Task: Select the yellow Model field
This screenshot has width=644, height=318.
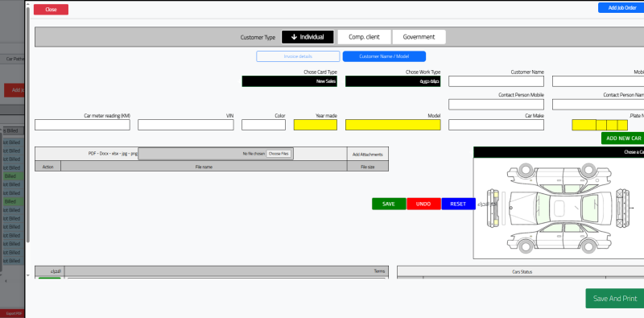Action: pos(393,125)
